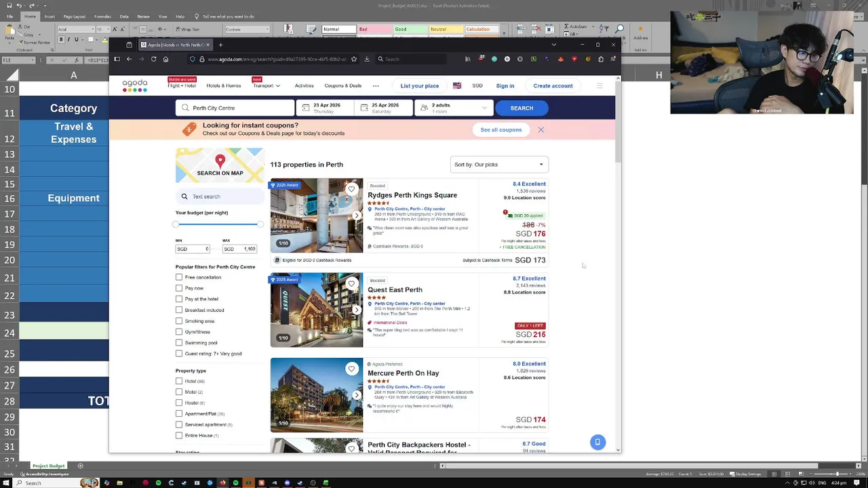Save Rydges Perth Kings Square to favorites

(x=351, y=189)
